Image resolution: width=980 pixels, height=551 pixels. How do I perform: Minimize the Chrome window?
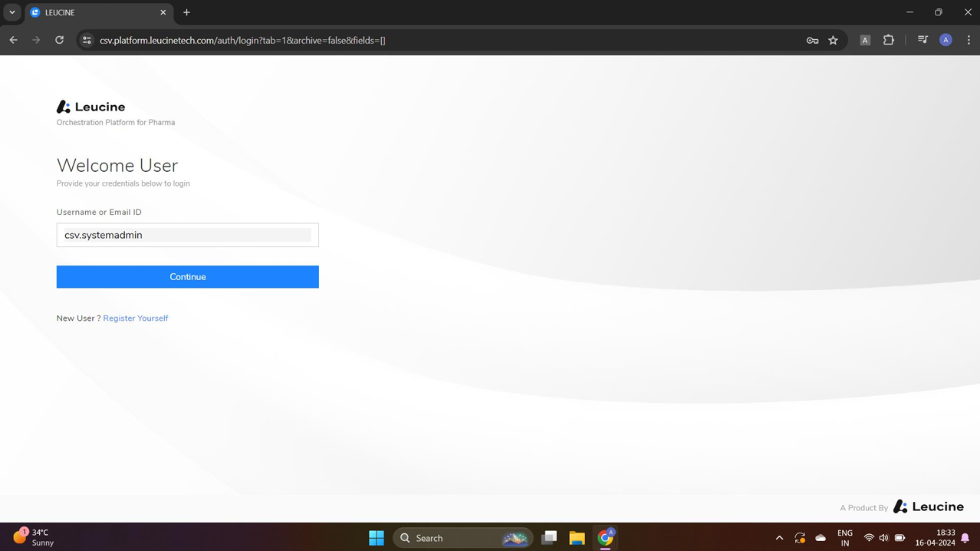tap(909, 12)
